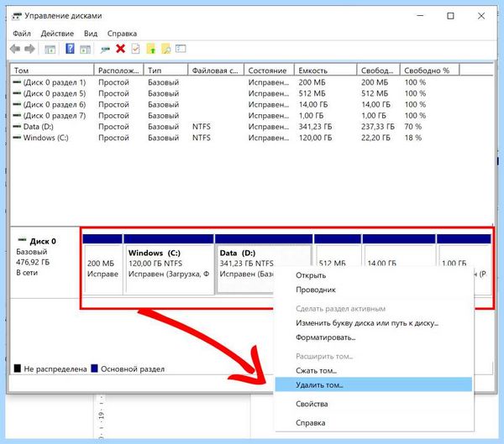504x444 pixels.
Task: Click the volume icon beside Windows (C:) row
Action: coord(17,138)
